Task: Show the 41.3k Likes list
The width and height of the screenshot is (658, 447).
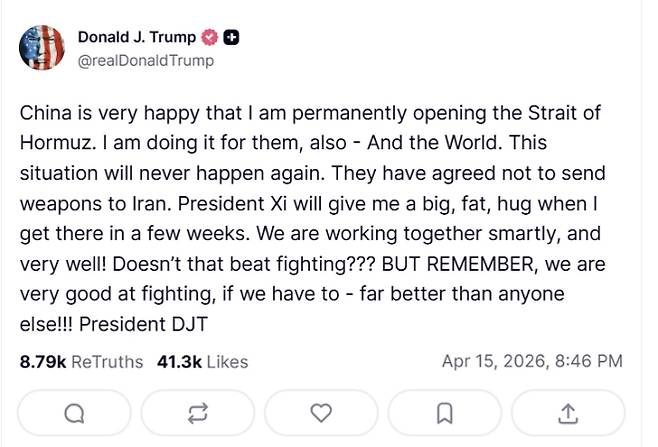Action: pos(202,361)
